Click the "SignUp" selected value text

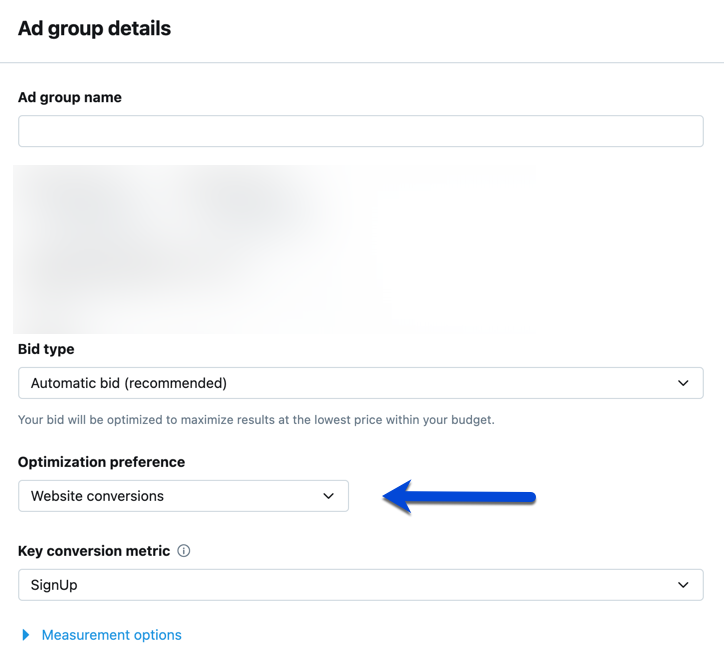point(54,585)
